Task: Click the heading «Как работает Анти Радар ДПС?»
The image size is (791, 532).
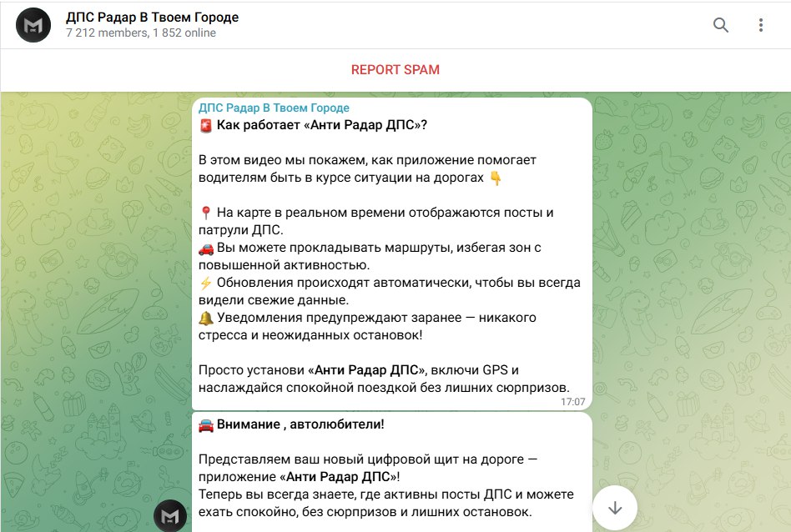Action: pos(322,126)
